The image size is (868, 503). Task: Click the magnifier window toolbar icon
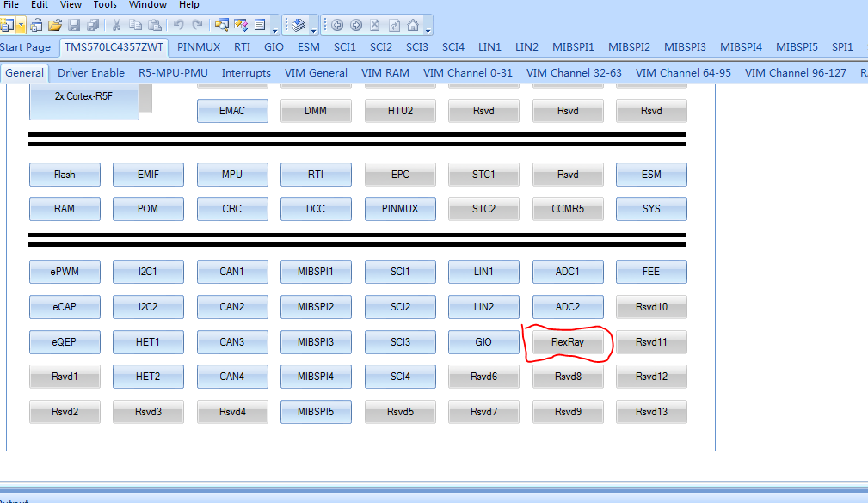click(221, 25)
